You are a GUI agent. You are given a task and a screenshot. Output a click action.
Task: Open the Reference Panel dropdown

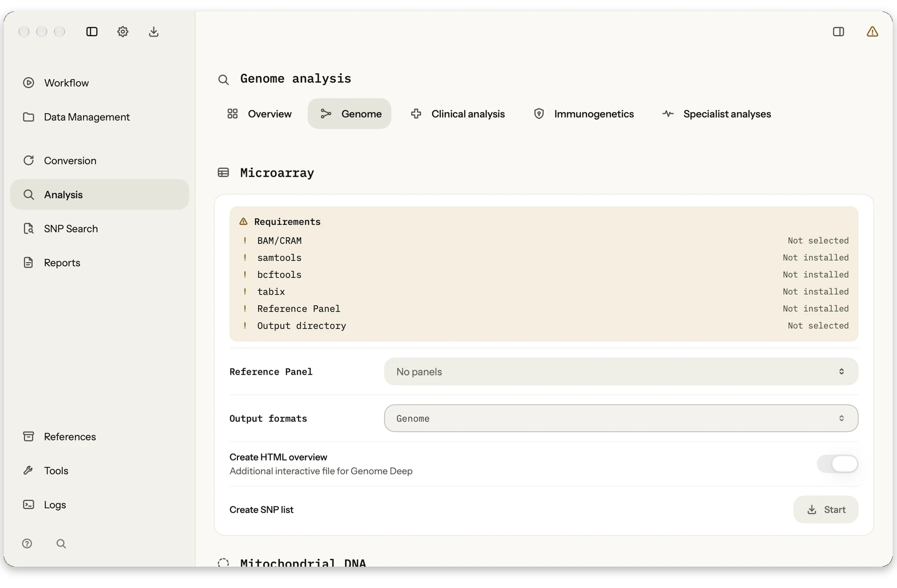pyautogui.click(x=621, y=371)
